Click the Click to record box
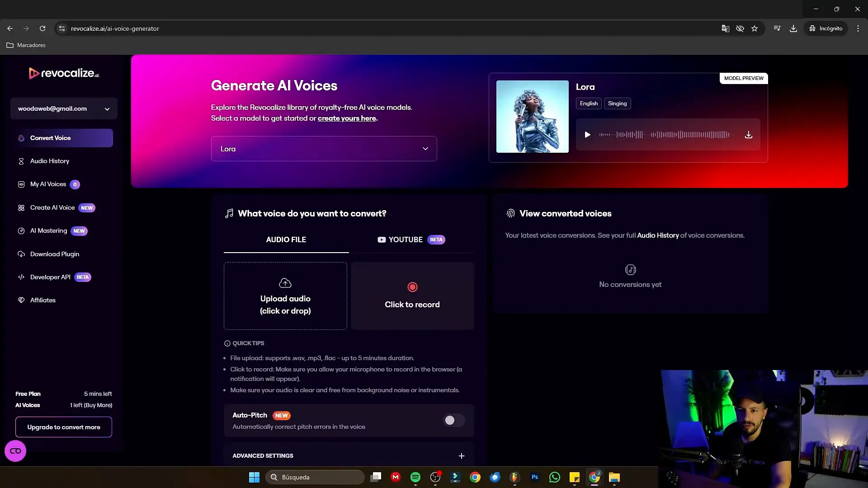868x488 pixels. [412, 296]
